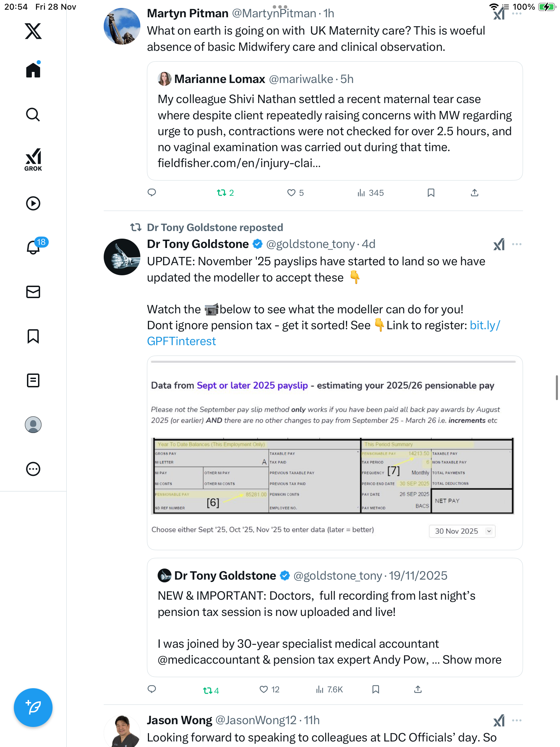Open the More circle menu in sidebar
This screenshot has width=560, height=747.
33,469
